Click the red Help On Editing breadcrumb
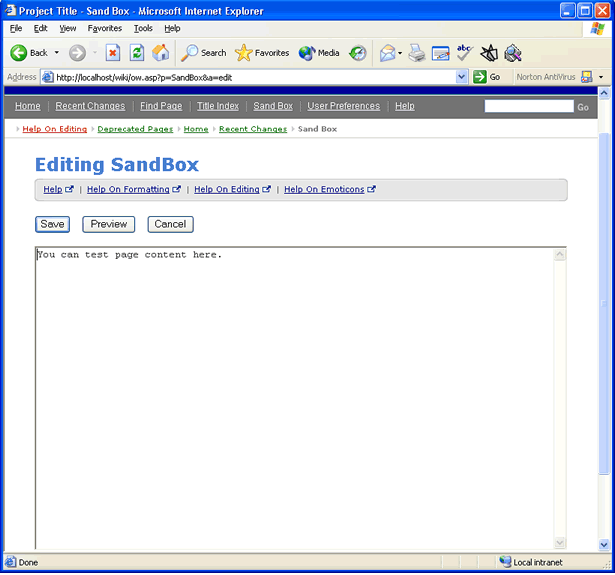Image resolution: width=615 pixels, height=575 pixels. (55, 129)
